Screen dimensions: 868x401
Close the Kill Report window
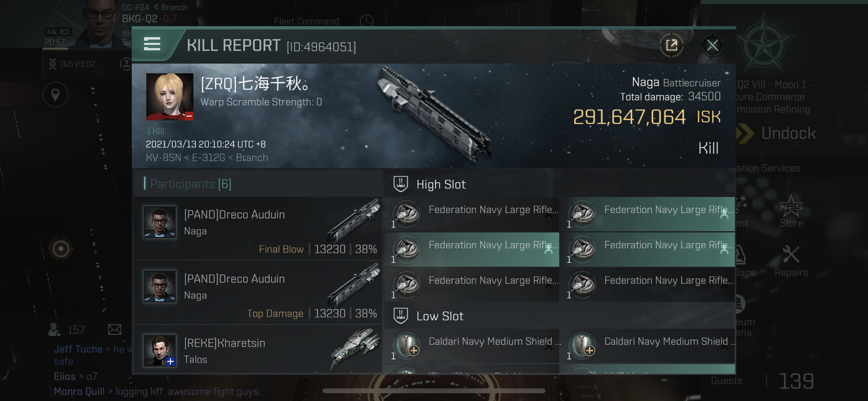point(712,45)
